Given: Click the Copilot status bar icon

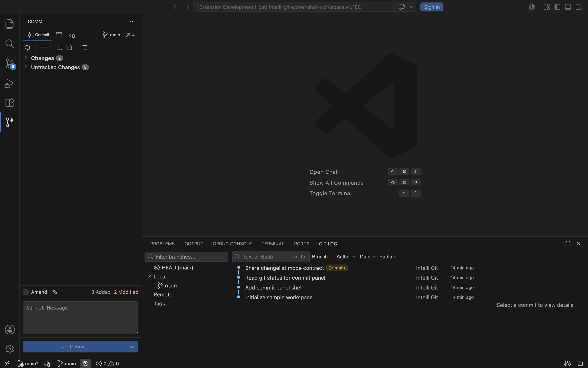Looking at the screenshot, I should 568,363.
